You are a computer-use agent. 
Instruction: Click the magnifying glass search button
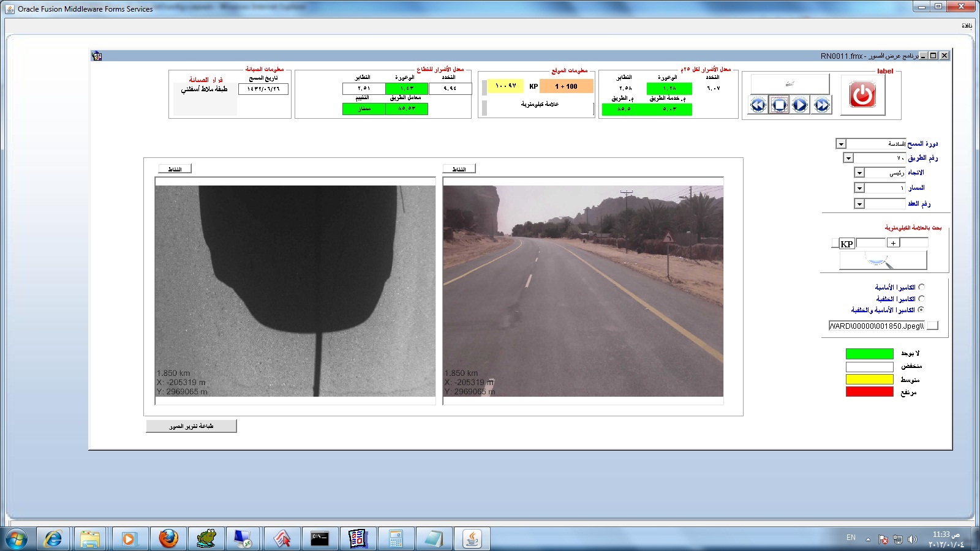[x=883, y=261]
